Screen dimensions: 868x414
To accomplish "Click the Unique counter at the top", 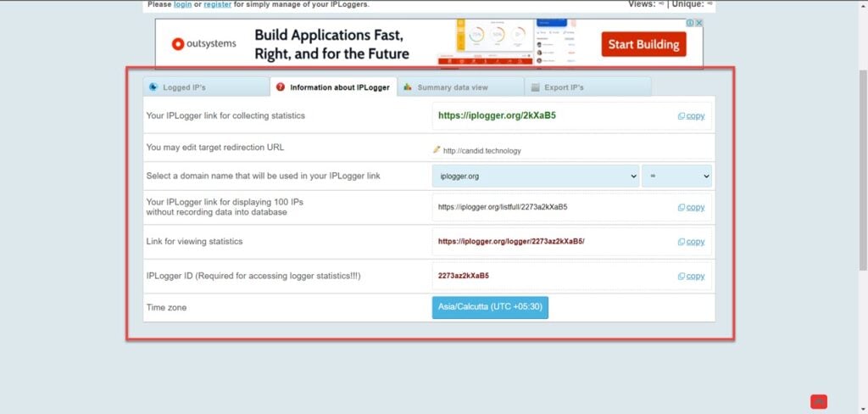I will click(692, 4).
